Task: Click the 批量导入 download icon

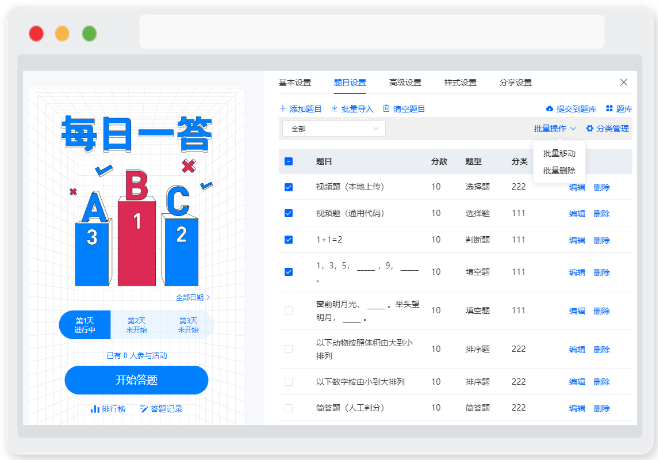Action: point(334,109)
